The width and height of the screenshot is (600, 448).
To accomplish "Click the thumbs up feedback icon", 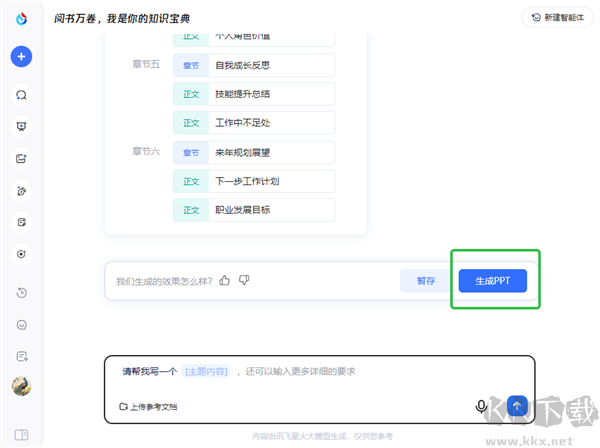I will click(225, 280).
